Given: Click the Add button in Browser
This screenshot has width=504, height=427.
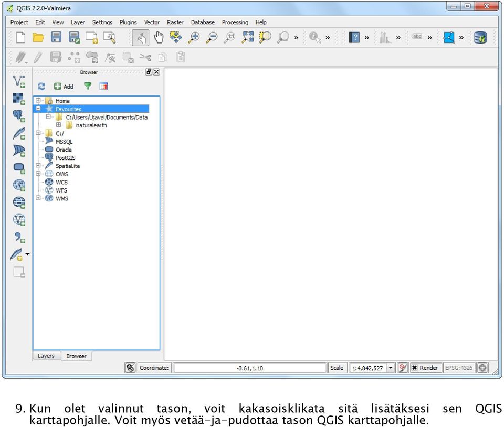Looking at the screenshot, I should (64, 87).
